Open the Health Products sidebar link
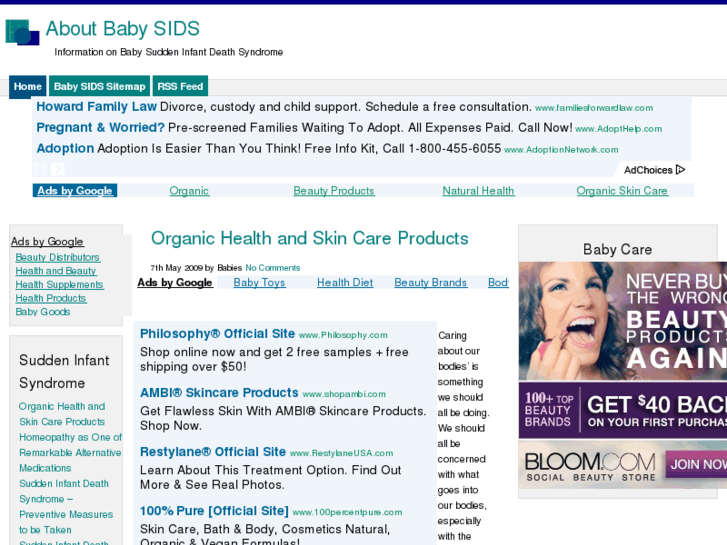This screenshot has width=727, height=545. (x=51, y=298)
